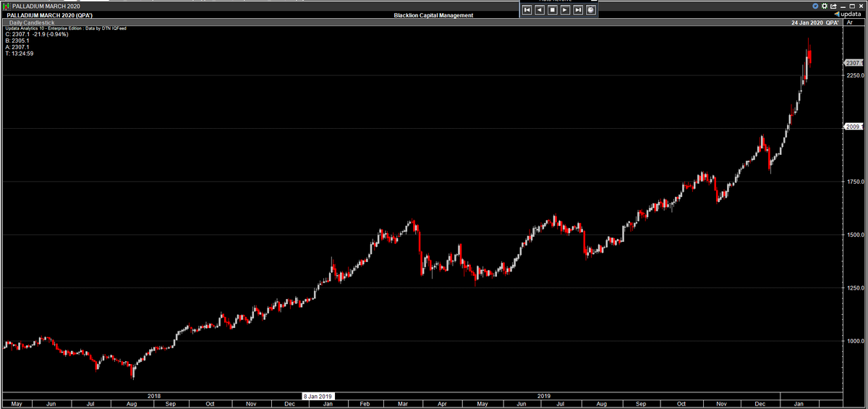Click the Sep 2018 month label
The width and height of the screenshot is (868, 409).
pos(169,404)
